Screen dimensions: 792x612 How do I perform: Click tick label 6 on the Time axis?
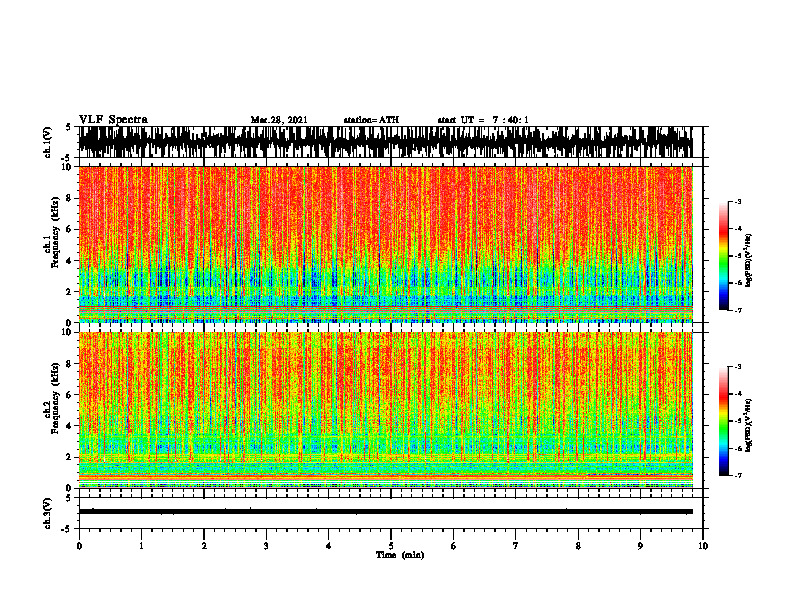point(454,546)
